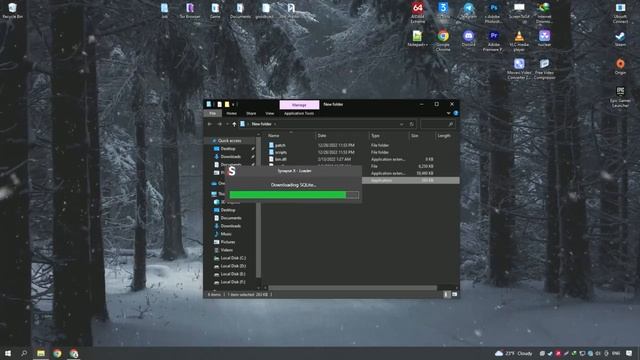Open the Origin desktop shortcut

coord(620,66)
